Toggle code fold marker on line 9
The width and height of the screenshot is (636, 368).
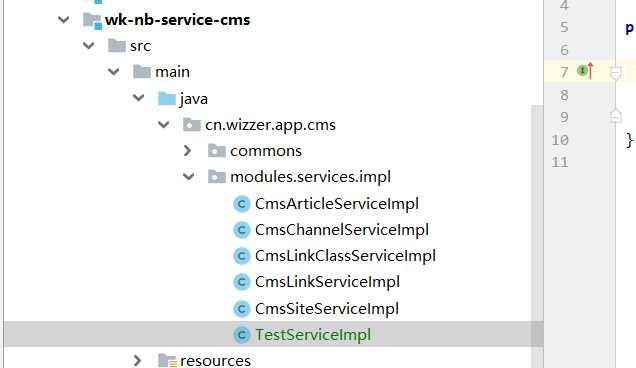[615, 116]
